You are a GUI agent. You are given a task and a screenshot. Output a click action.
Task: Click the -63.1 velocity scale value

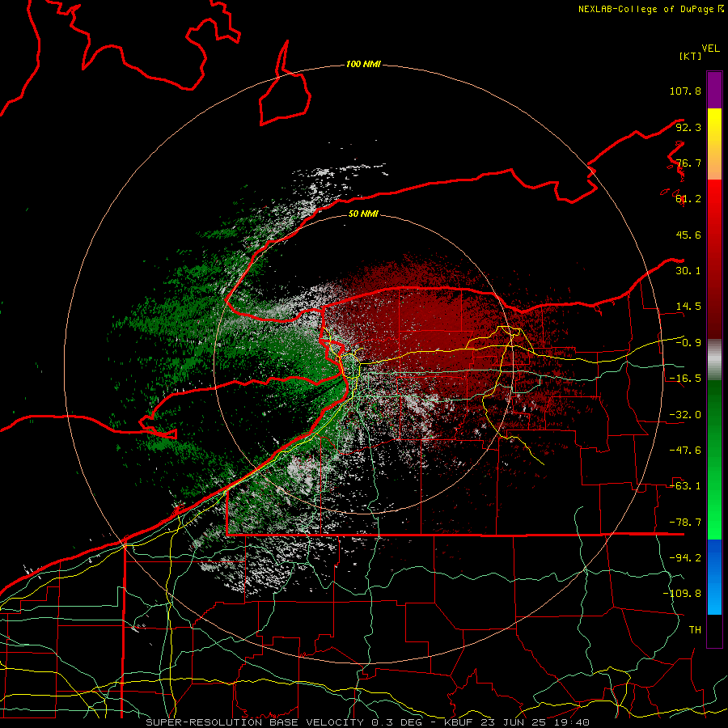pyautogui.click(x=685, y=486)
